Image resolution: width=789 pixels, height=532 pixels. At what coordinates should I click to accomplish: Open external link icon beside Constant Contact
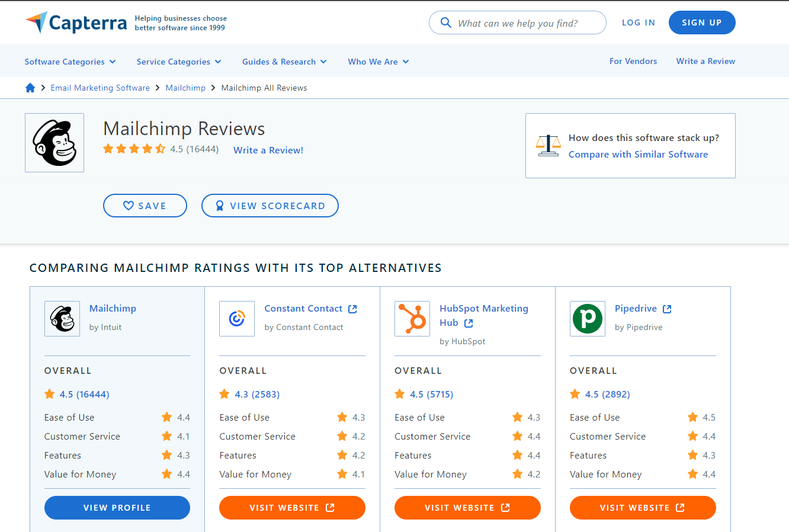[x=352, y=309]
